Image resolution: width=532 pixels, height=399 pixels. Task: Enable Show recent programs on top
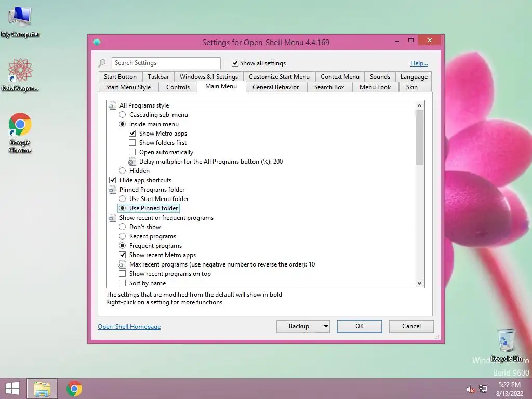(x=123, y=273)
